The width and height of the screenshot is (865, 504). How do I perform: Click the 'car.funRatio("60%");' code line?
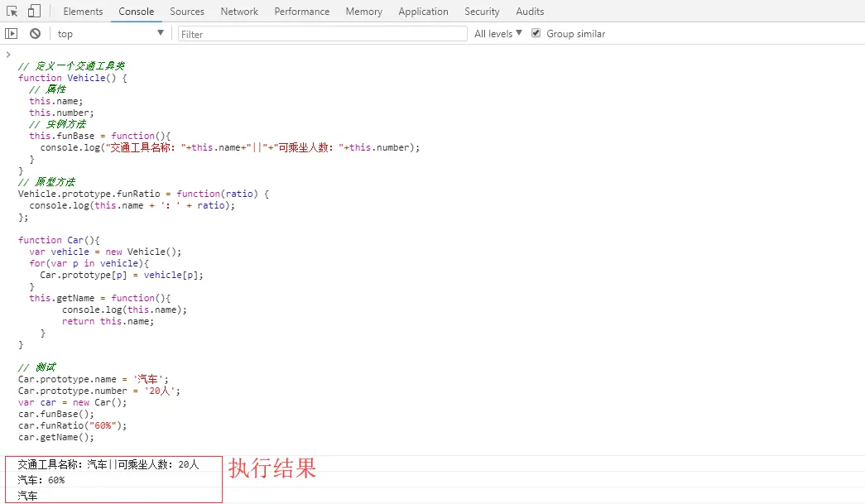72,425
